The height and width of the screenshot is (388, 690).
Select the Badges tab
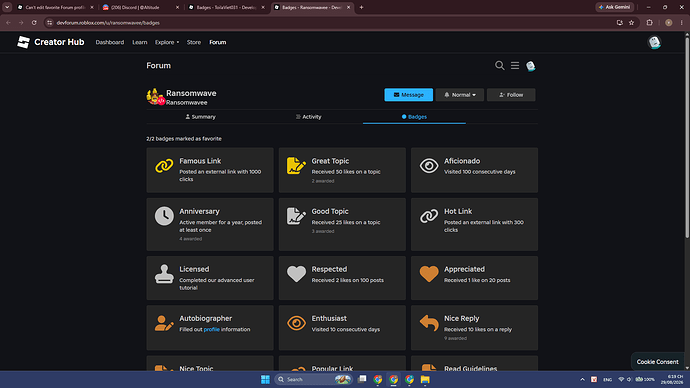[x=414, y=117]
